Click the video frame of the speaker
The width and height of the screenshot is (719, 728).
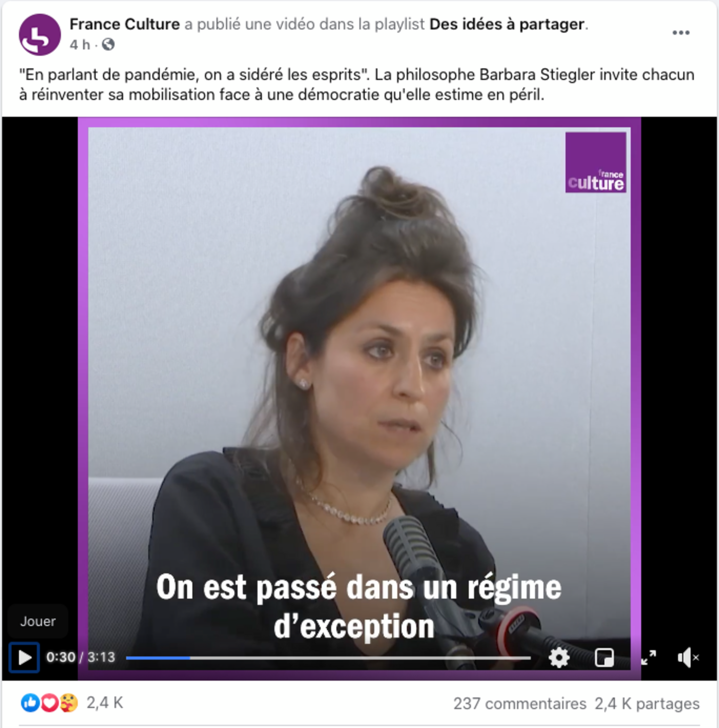click(359, 377)
